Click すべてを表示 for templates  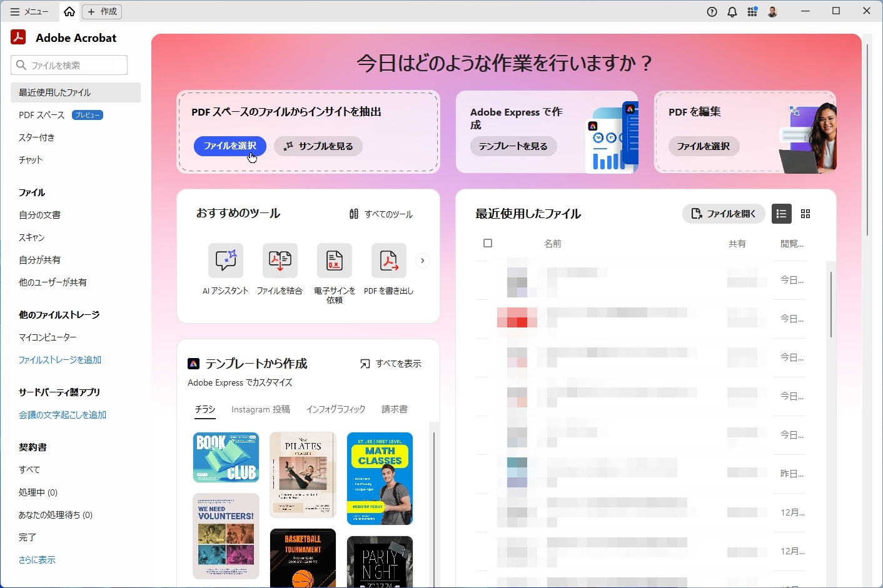391,364
